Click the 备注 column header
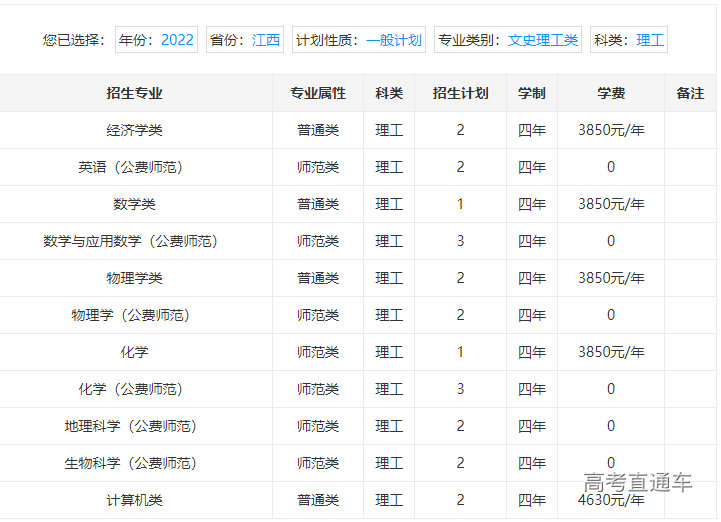The height and width of the screenshot is (522, 721). 690,93
